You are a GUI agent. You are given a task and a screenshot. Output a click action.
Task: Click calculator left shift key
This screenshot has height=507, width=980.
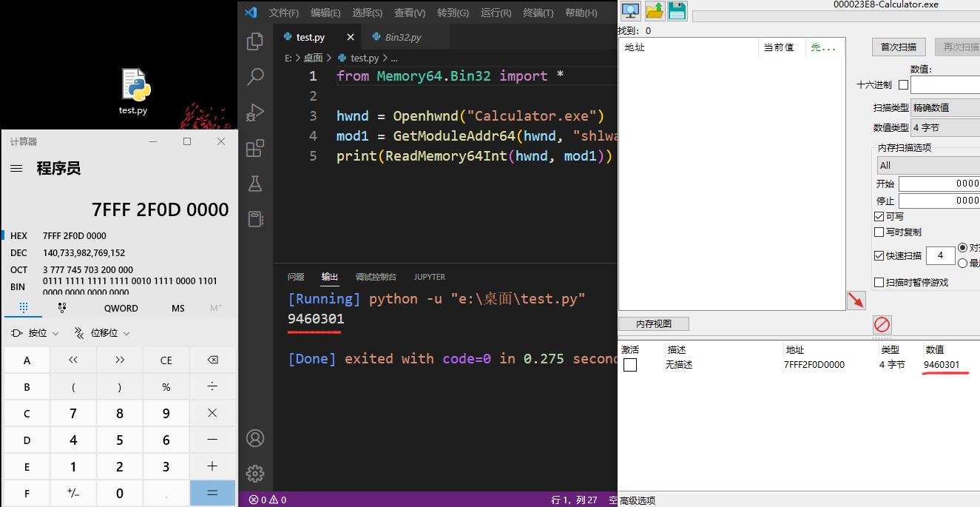(72, 360)
